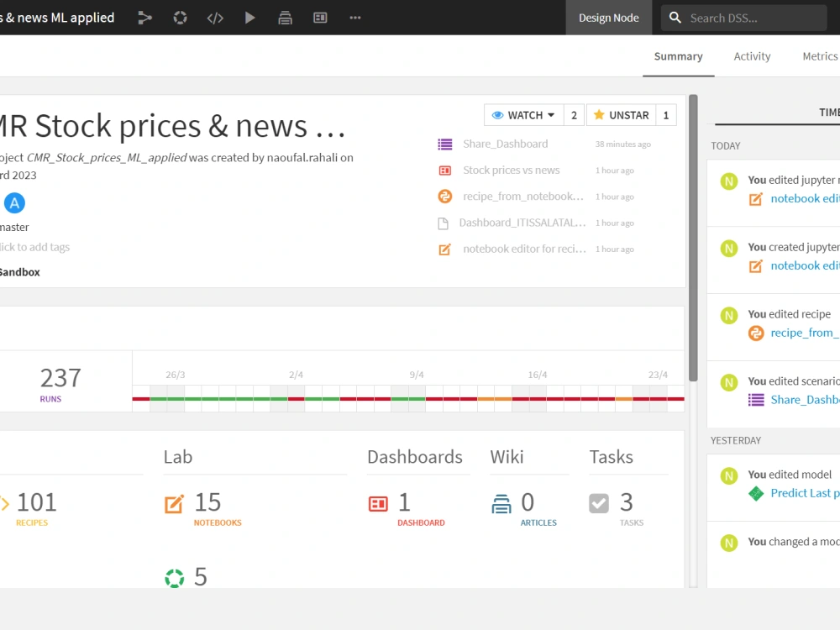Click the timeline python recipe icon

(756, 333)
